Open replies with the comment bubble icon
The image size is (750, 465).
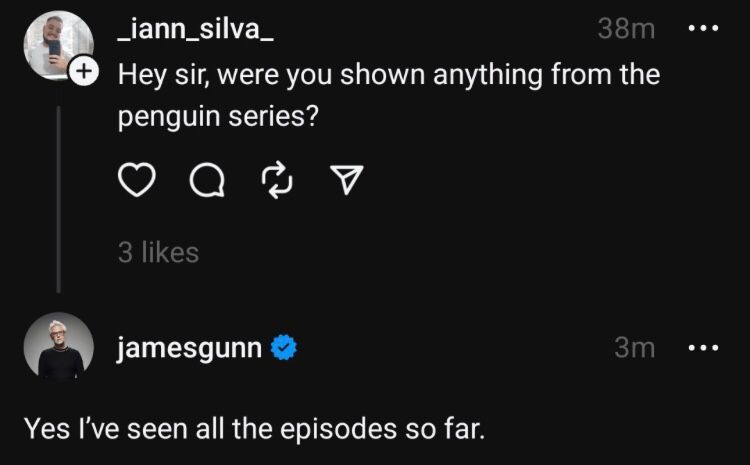tap(206, 179)
